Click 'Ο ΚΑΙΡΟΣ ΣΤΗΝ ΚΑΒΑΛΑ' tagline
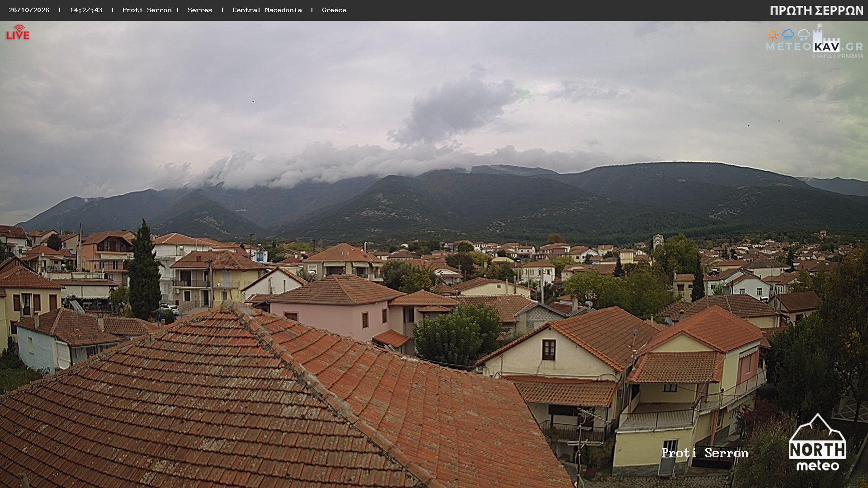 (838, 56)
